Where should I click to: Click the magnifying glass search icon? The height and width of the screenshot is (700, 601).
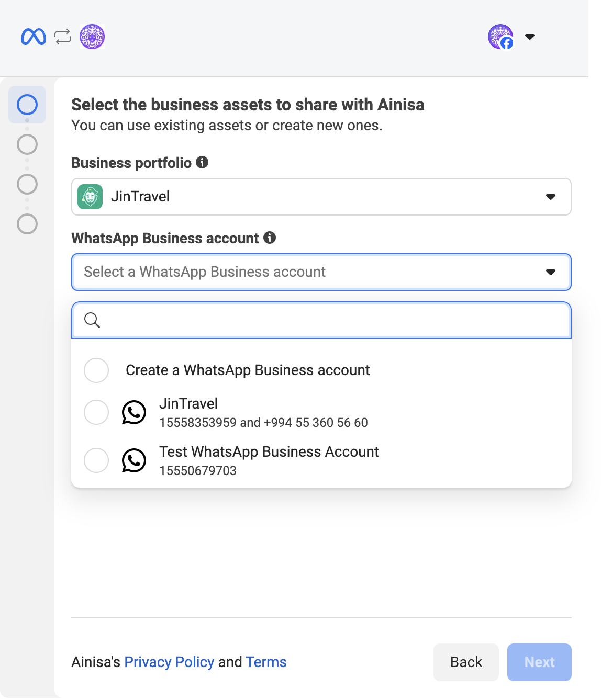tap(92, 320)
